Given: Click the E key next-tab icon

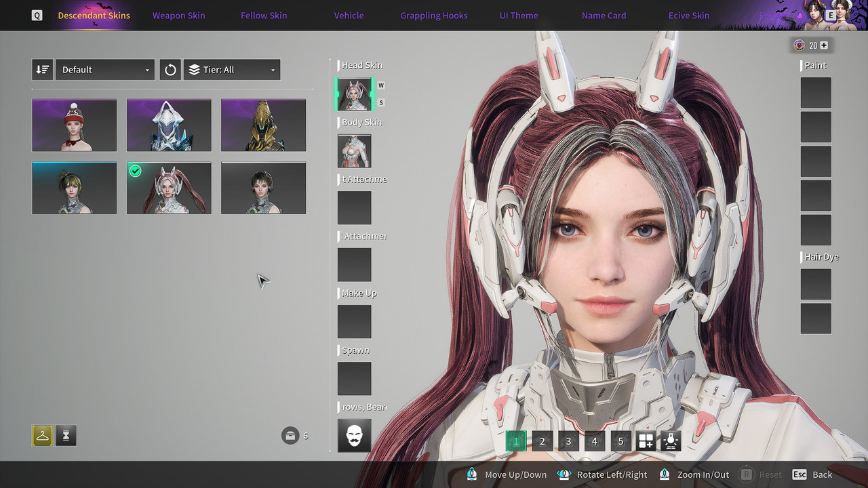Looking at the screenshot, I should tap(830, 15).
